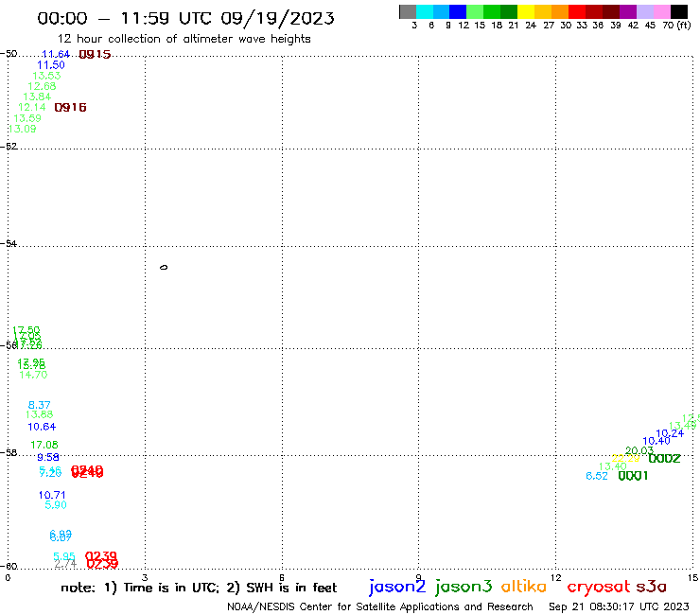This screenshot has height=615, width=700.
Task: Select the wave height value 11.64
Action: 56,55
